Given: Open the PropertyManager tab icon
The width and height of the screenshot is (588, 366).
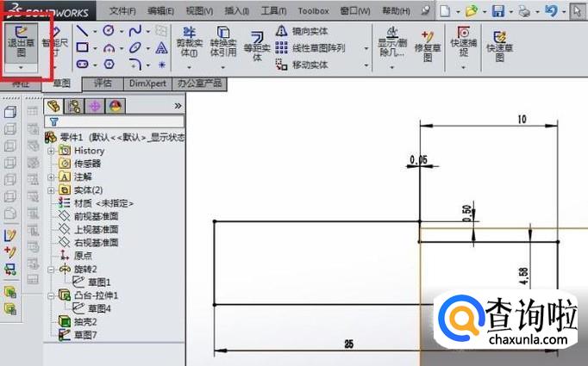Looking at the screenshot, I should [x=74, y=107].
